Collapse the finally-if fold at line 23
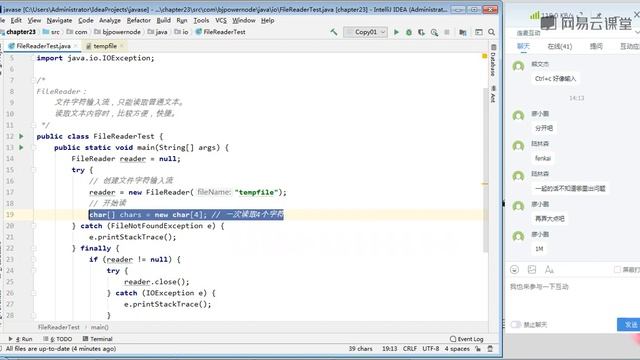This screenshot has width=640, height=360. coord(34,259)
